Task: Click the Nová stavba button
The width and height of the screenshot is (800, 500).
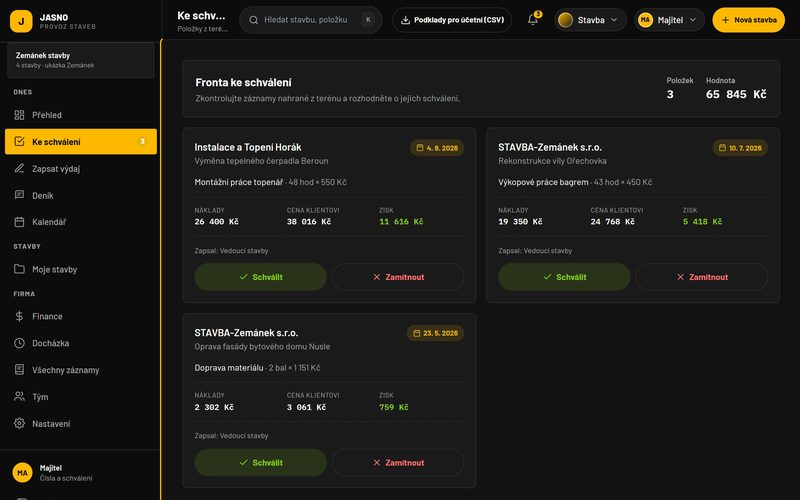Action: [x=748, y=20]
